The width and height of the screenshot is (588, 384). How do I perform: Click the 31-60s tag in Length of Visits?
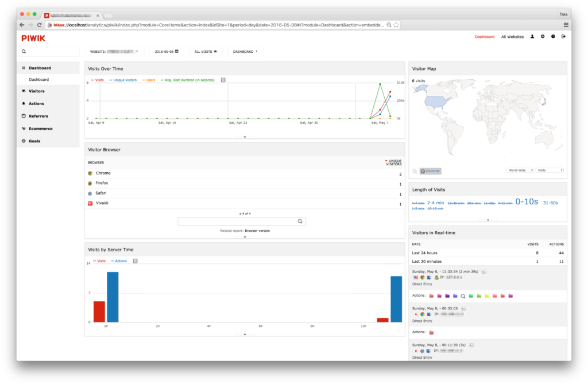pyautogui.click(x=550, y=203)
